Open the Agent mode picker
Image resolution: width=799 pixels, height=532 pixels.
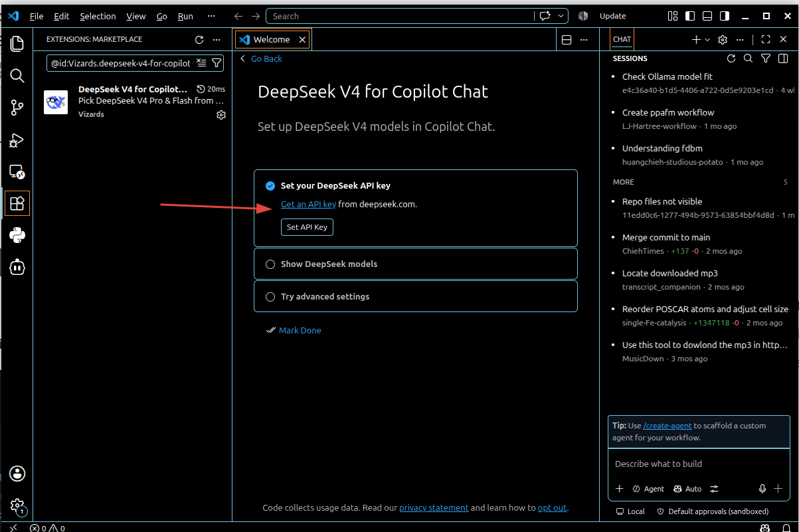point(648,489)
